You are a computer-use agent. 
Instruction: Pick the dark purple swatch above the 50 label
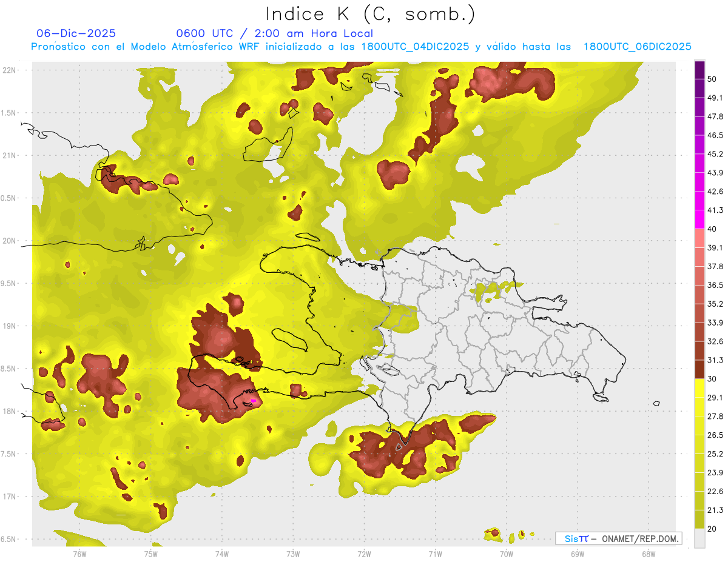tap(699, 70)
